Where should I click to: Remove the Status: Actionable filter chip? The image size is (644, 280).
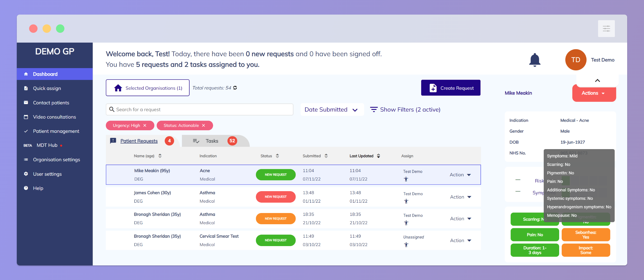pyautogui.click(x=204, y=126)
